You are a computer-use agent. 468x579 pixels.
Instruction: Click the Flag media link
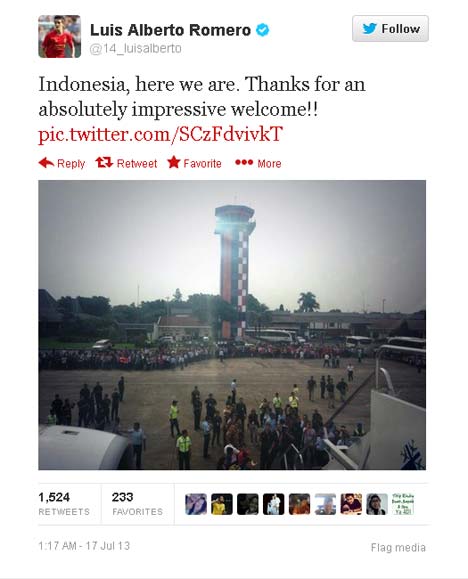coord(398,548)
